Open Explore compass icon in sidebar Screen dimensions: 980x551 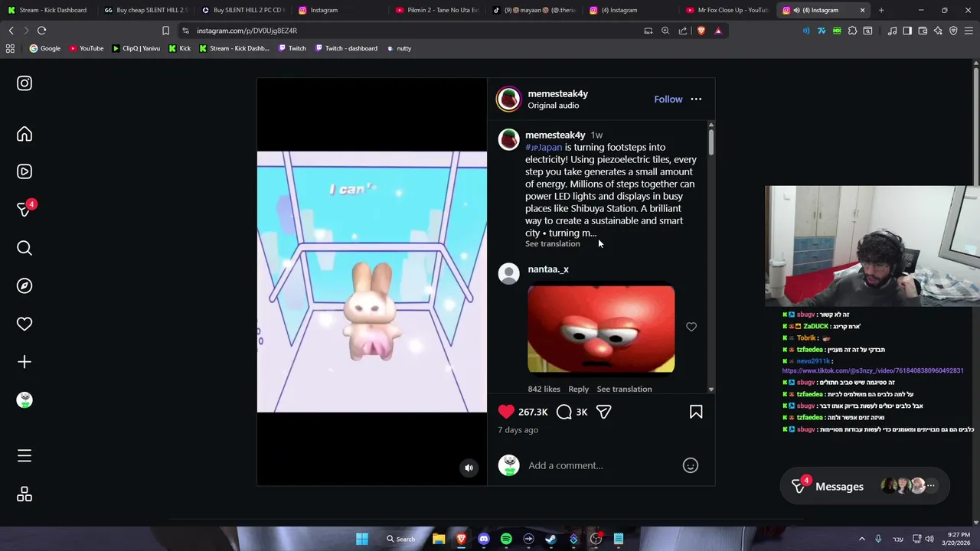[x=24, y=285]
